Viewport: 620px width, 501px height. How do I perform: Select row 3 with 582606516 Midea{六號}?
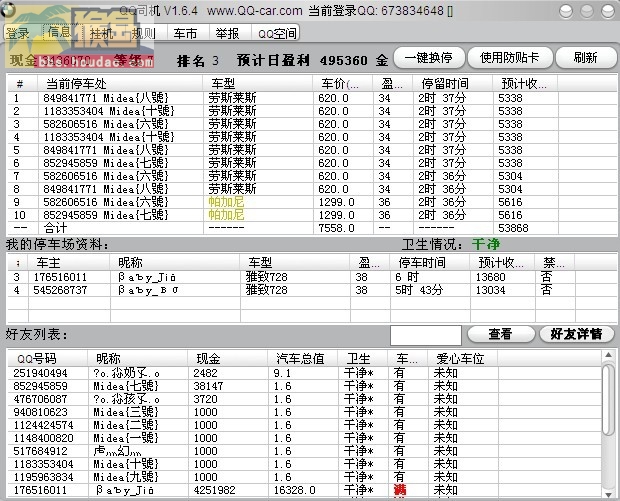coord(312,124)
